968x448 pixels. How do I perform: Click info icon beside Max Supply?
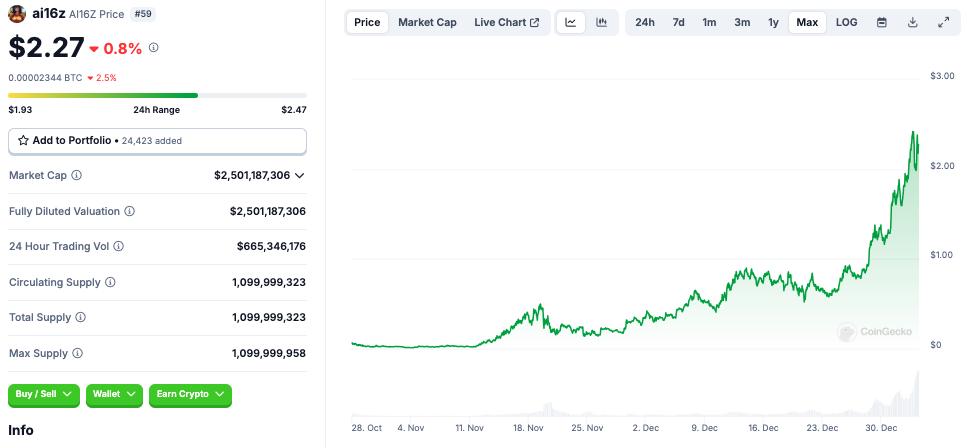(77, 353)
